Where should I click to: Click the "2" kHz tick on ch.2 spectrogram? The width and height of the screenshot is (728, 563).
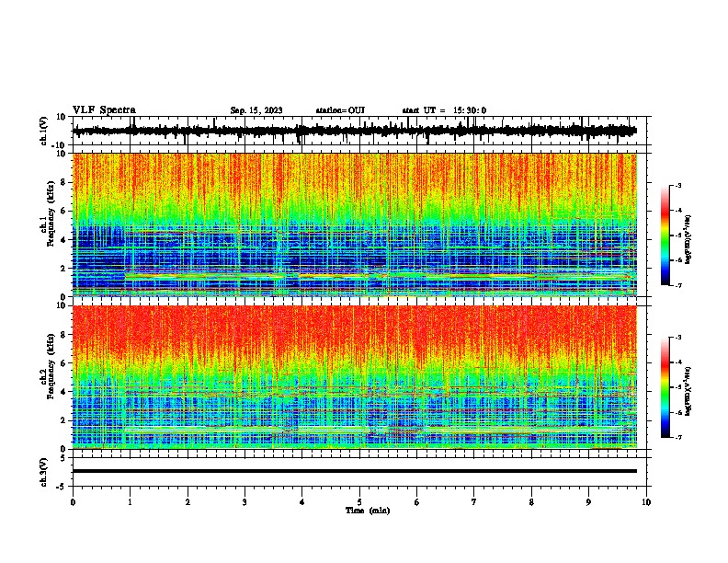pyautogui.click(x=63, y=420)
